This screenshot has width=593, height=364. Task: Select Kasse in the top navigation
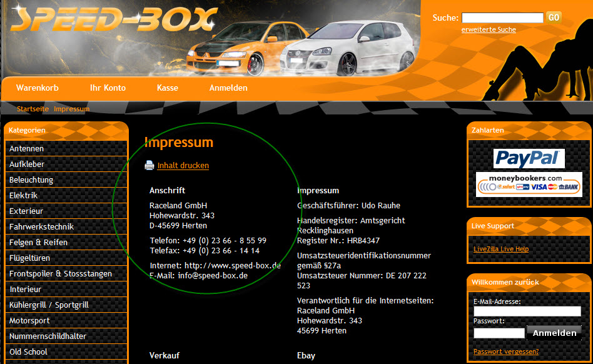[x=168, y=88]
